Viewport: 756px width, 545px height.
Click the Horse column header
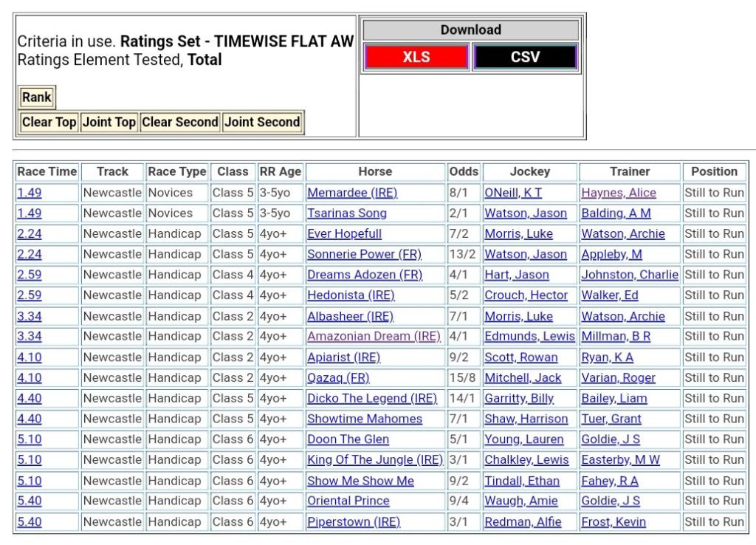point(375,171)
